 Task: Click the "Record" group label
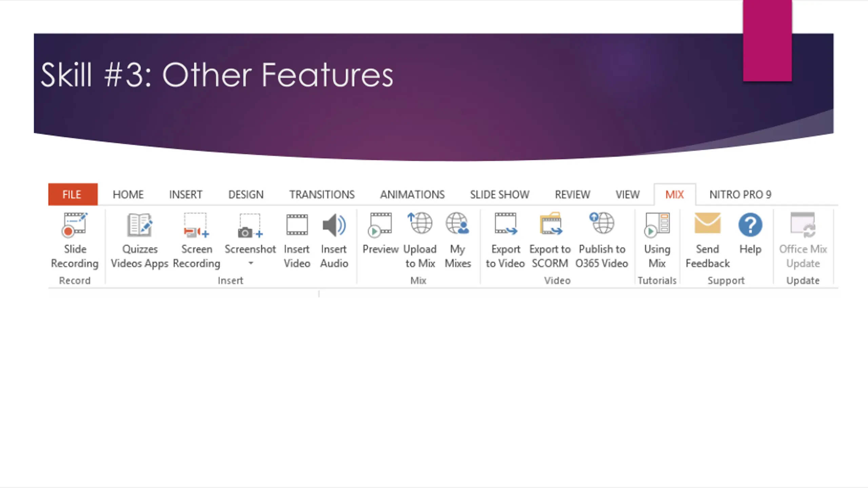point(75,281)
